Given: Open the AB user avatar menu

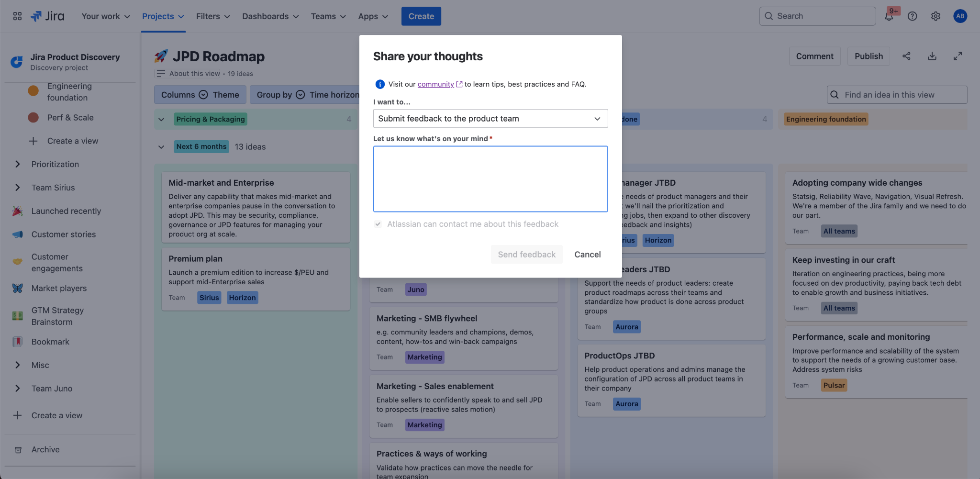Looking at the screenshot, I should [959, 16].
